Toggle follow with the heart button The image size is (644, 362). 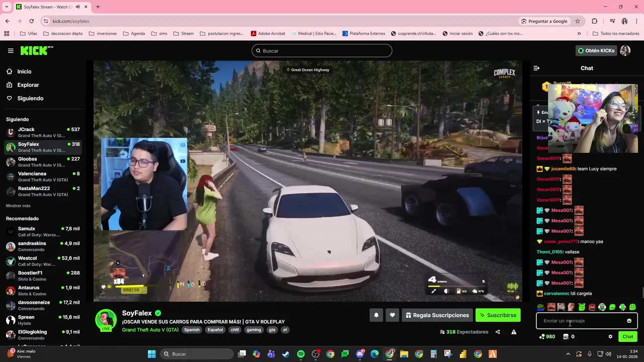(x=392, y=315)
